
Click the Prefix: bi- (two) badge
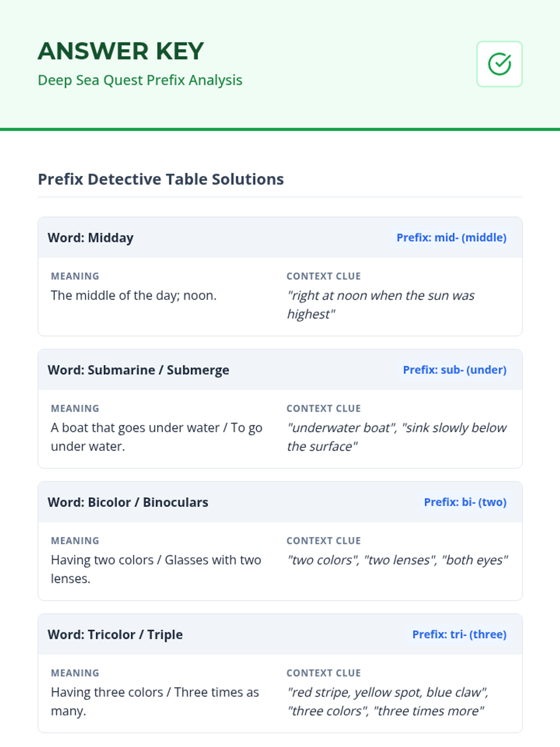465,502
